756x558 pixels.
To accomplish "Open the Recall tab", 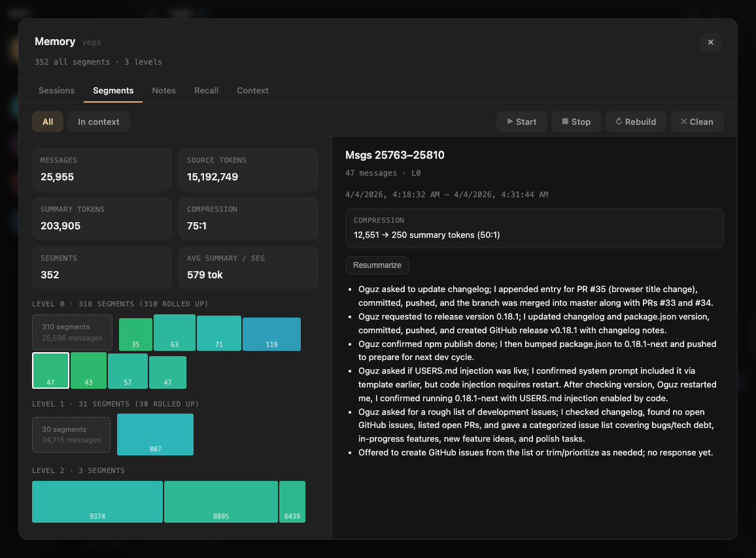I will (206, 90).
